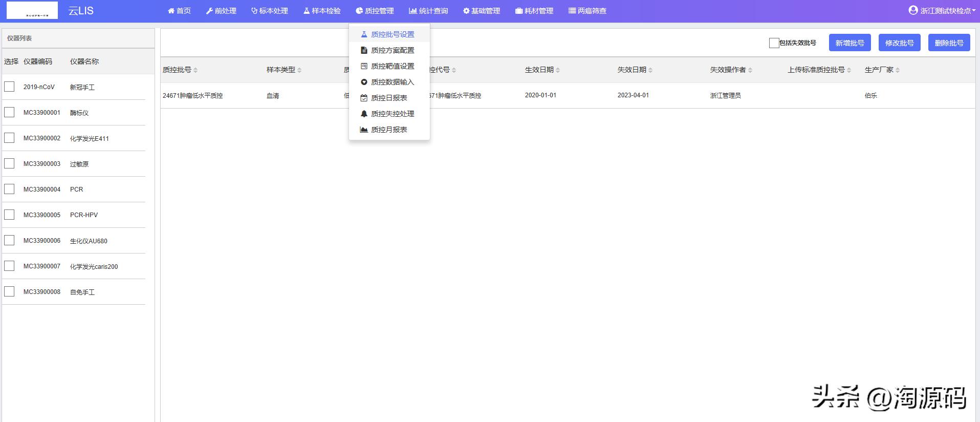The width and height of the screenshot is (980, 422).
Task: Sort by 样本类型 column arrows
Action: (x=299, y=70)
